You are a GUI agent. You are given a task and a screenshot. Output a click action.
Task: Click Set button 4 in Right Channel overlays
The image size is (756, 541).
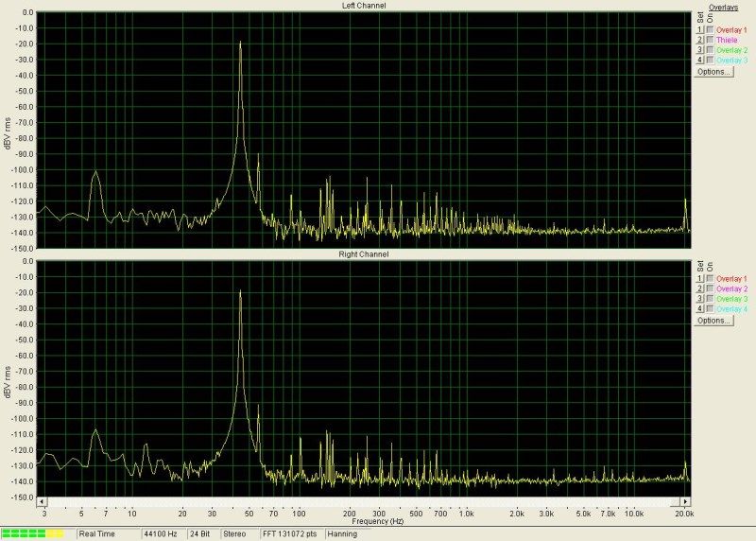699,309
